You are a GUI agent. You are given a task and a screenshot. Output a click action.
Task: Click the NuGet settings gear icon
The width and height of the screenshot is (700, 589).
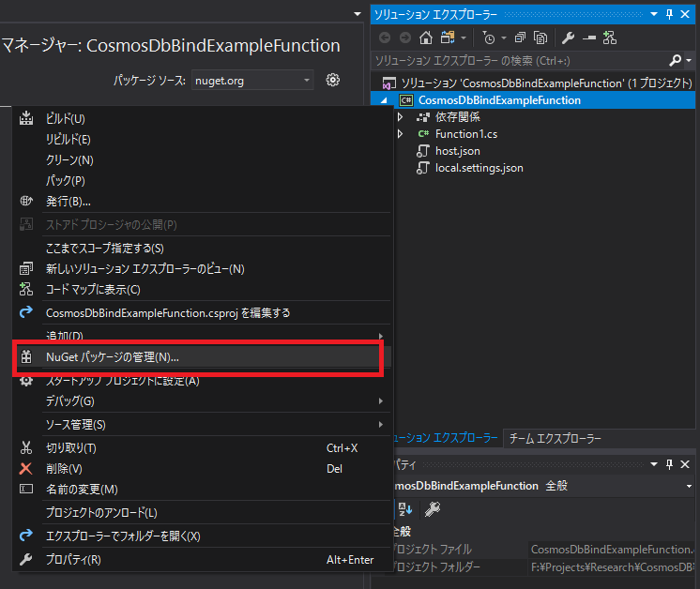pyautogui.click(x=332, y=81)
